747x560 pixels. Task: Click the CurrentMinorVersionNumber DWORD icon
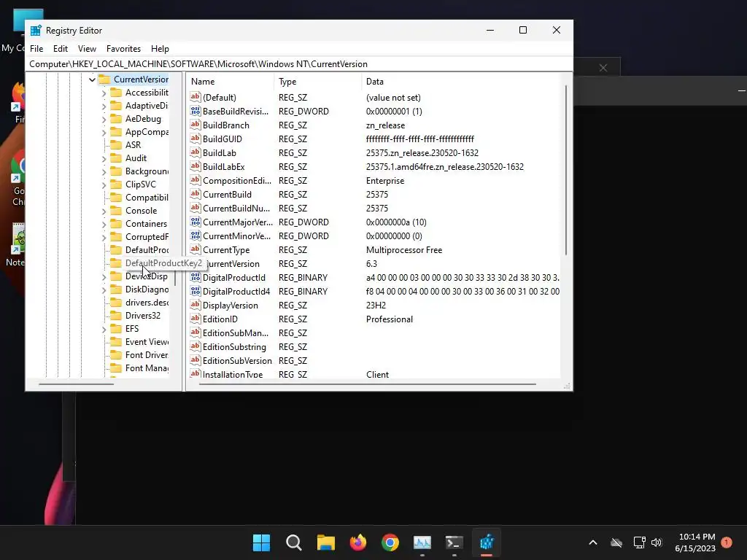pos(195,236)
